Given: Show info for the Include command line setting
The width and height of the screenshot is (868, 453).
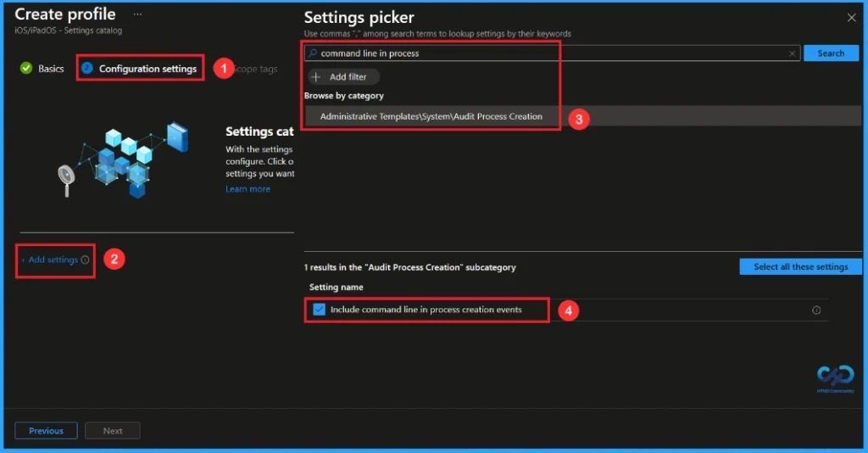Looking at the screenshot, I should (816, 310).
